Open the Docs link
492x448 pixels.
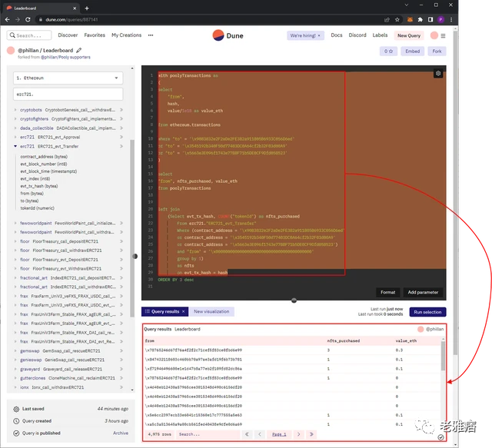coord(337,35)
